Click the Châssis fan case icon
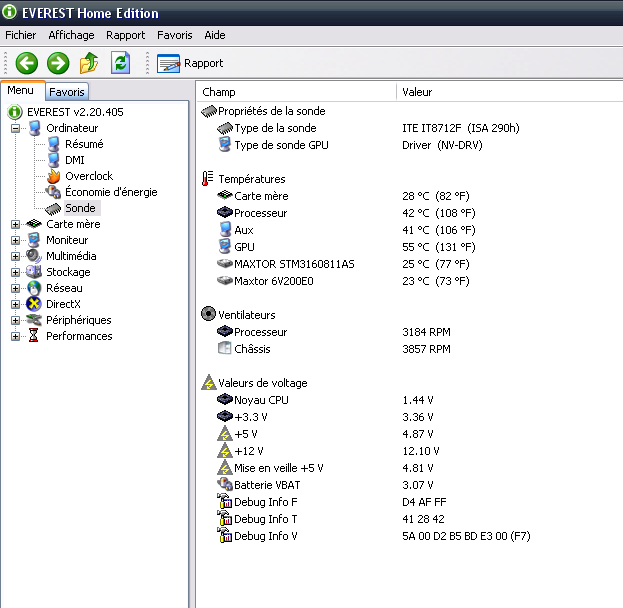This screenshot has height=608, width=623. click(x=224, y=348)
